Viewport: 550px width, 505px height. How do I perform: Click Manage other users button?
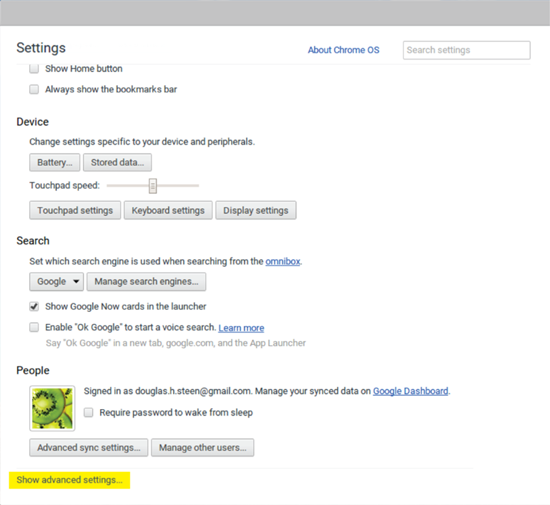(202, 447)
